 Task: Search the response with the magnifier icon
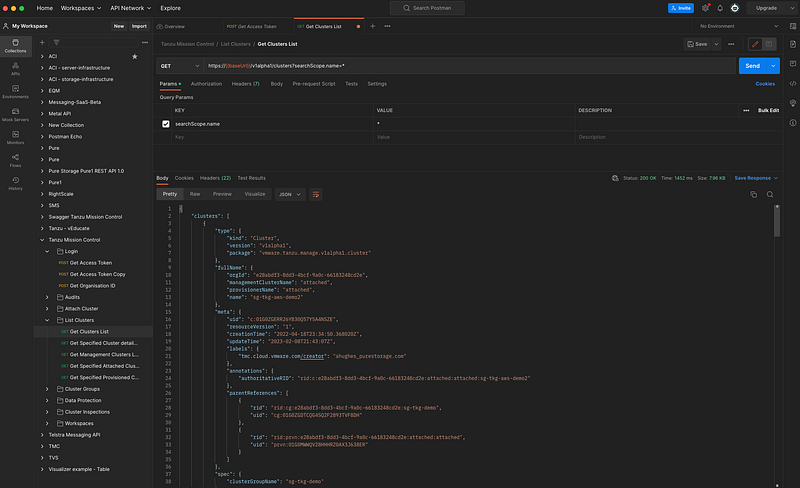(770, 194)
